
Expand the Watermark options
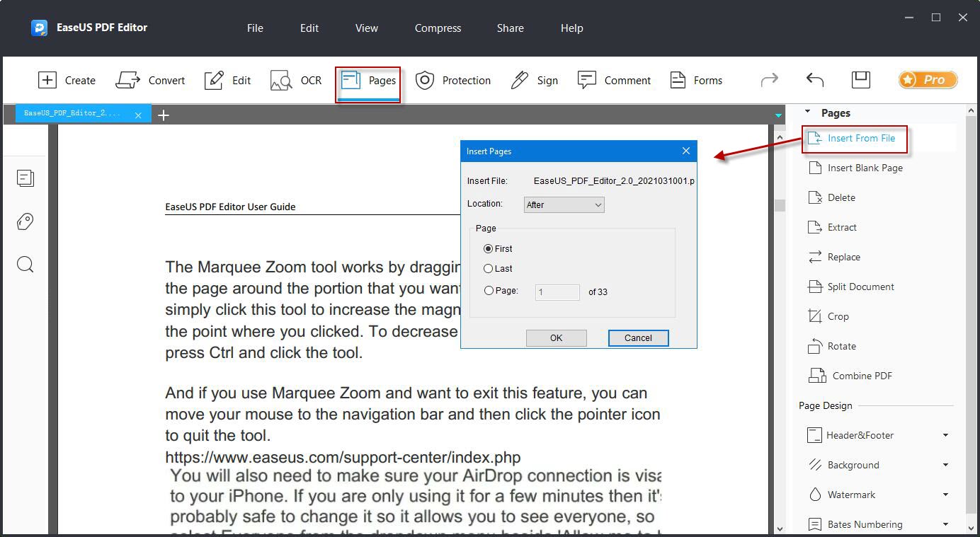click(x=851, y=495)
